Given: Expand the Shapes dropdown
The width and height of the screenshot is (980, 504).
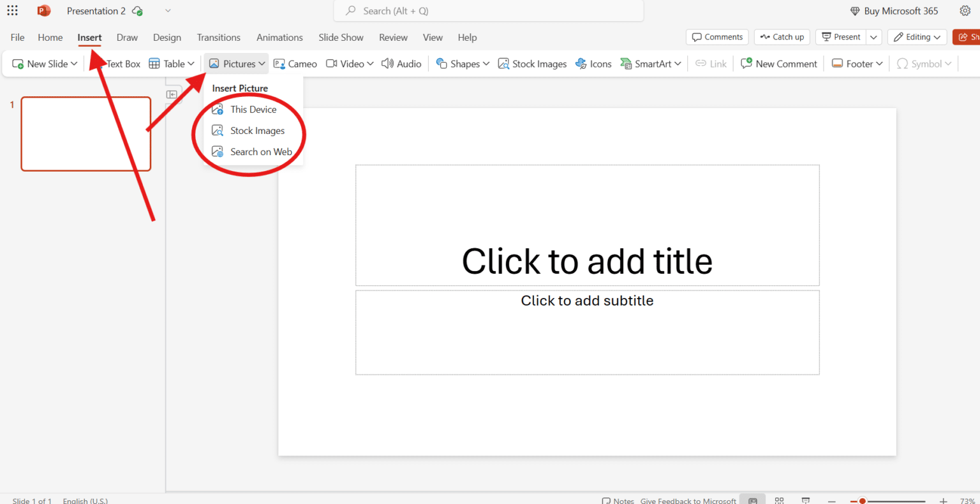Looking at the screenshot, I should point(462,63).
